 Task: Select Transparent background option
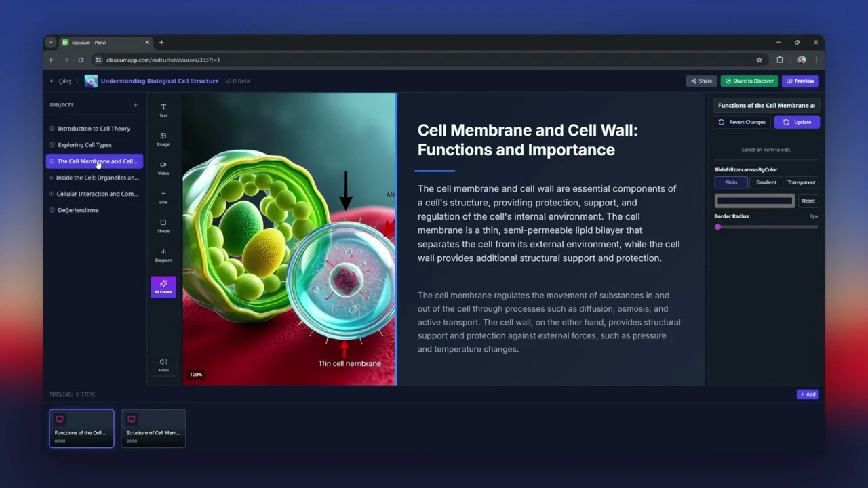tap(802, 182)
